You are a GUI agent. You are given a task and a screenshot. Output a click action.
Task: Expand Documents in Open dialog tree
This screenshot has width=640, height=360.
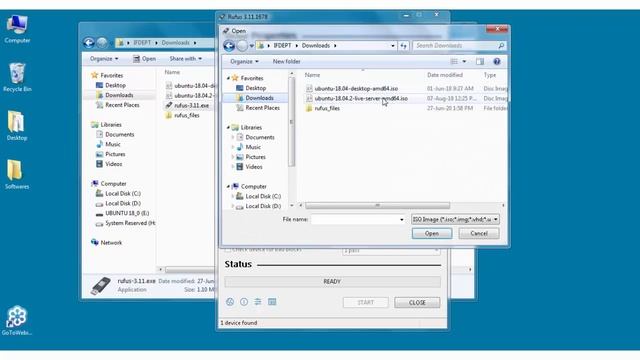click(x=233, y=138)
